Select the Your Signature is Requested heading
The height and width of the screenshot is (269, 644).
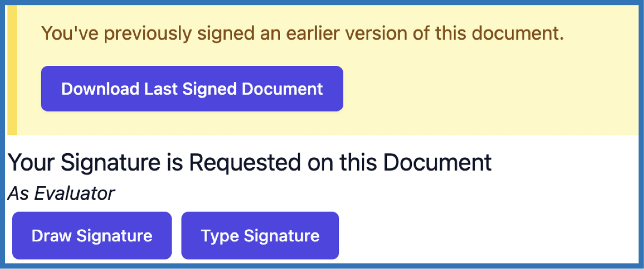(x=250, y=163)
